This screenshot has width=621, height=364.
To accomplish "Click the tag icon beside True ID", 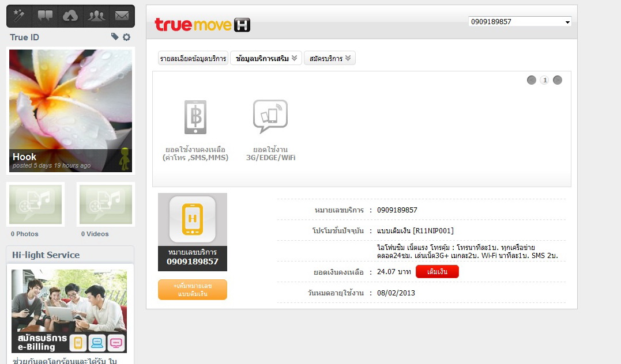I will [115, 37].
